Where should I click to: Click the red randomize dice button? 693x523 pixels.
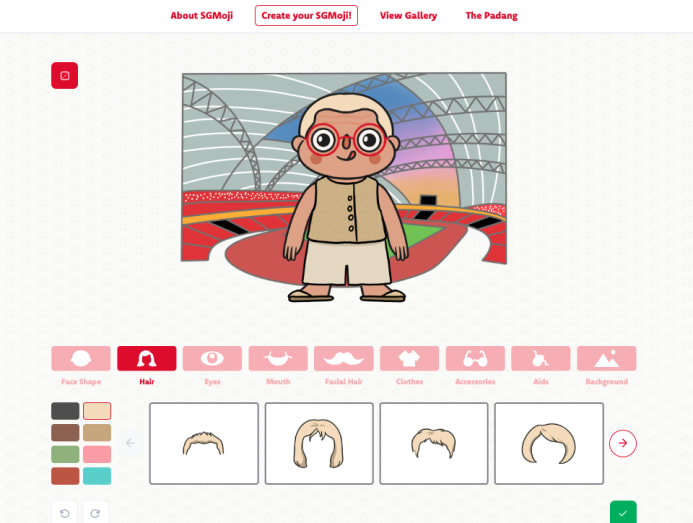pyautogui.click(x=65, y=76)
